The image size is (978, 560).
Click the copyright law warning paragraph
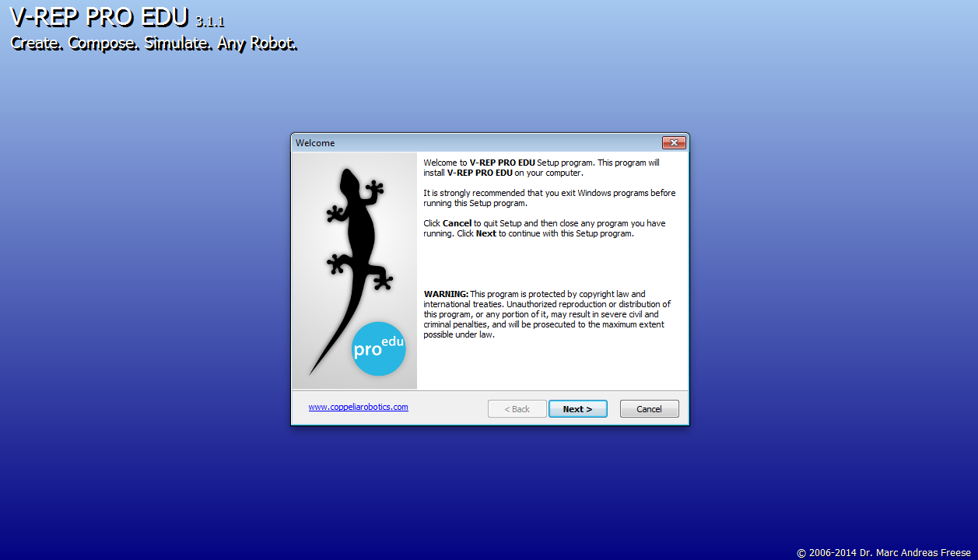pyautogui.click(x=547, y=314)
